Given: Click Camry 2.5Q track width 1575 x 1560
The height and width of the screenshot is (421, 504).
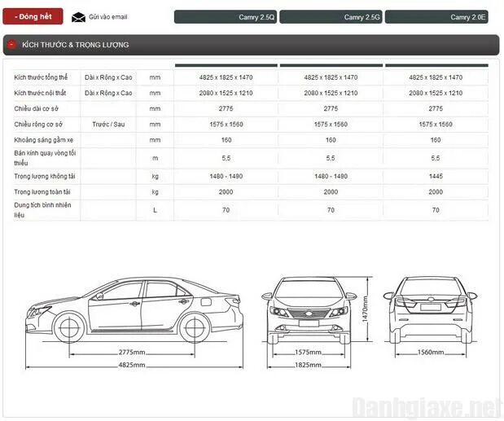Looking at the screenshot, I should click(x=226, y=125).
